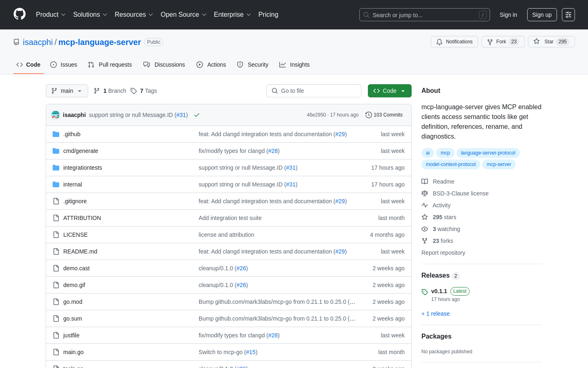Click the Search or jump to field
The image size is (588, 368).
click(x=425, y=15)
